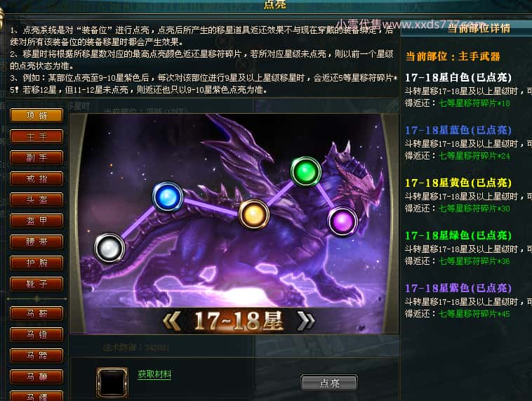Select the green star orb
This screenshot has height=401, width=532.
[306, 171]
